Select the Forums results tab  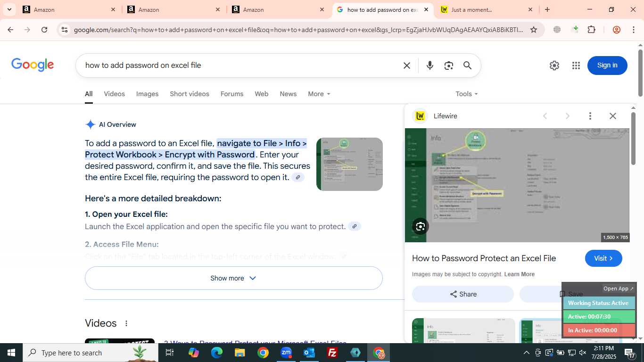[x=232, y=94]
